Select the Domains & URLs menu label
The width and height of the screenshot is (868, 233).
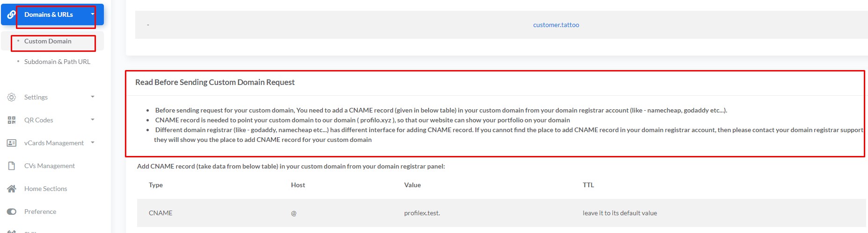pyautogui.click(x=49, y=14)
